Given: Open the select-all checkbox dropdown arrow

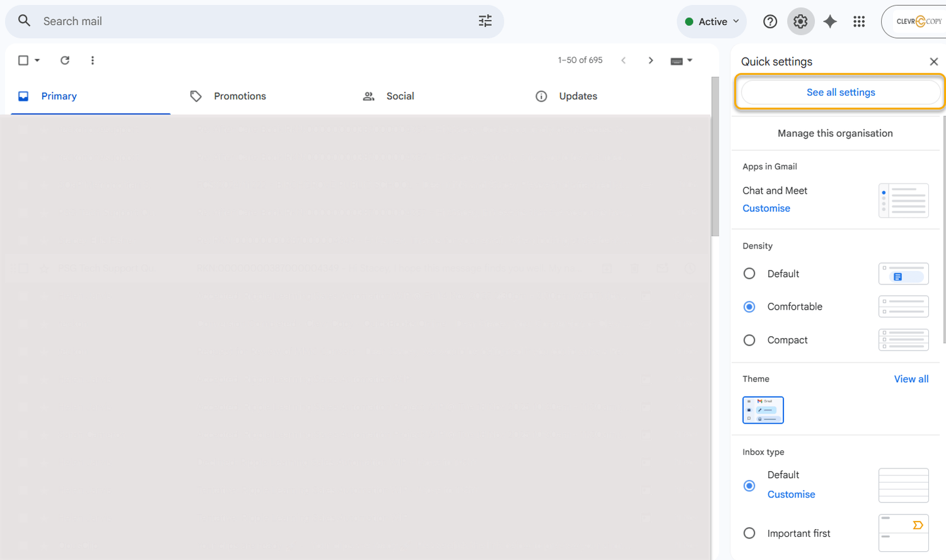Looking at the screenshot, I should pos(37,61).
